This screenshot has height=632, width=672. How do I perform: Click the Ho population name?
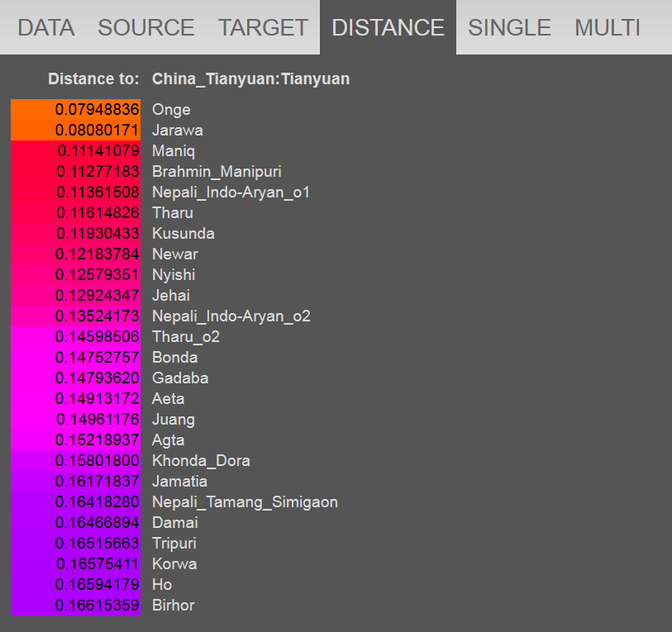[162, 584]
